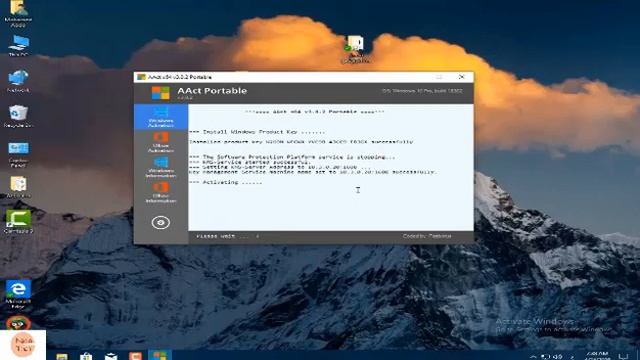Click the AAct title bar app icon
This screenshot has height=360, width=640.
[x=141, y=77]
